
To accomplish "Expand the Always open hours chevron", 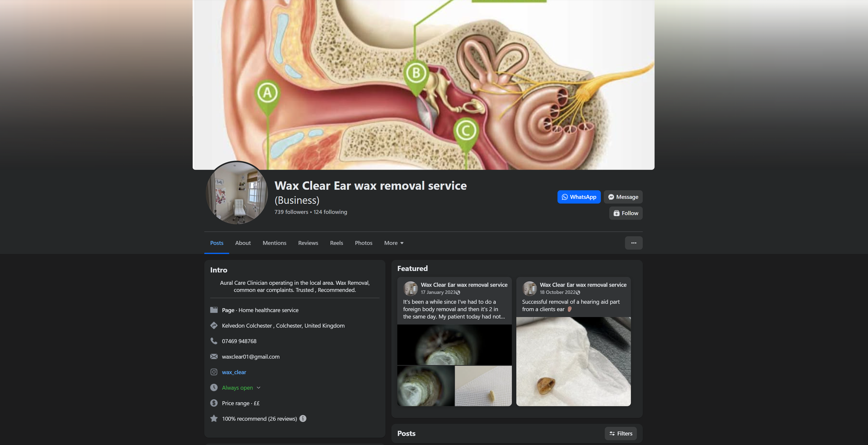I will [x=258, y=387].
